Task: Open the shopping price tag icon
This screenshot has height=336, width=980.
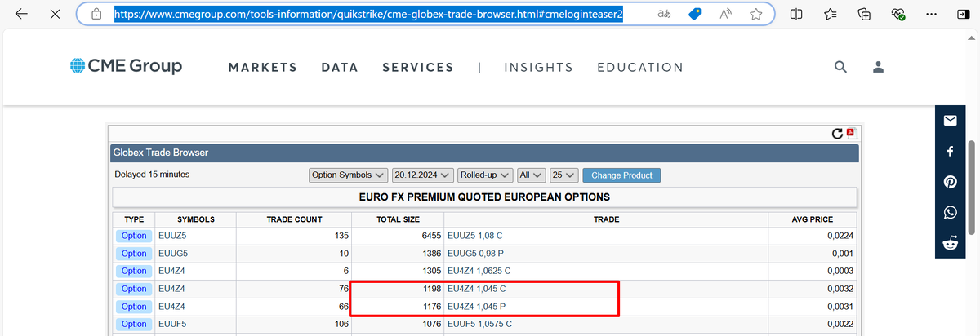Action: coord(695,14)
